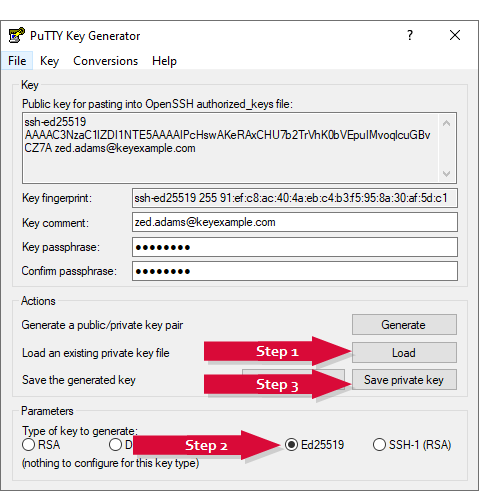
Task: Open the Key menu
Action: [x=49, y=61]
